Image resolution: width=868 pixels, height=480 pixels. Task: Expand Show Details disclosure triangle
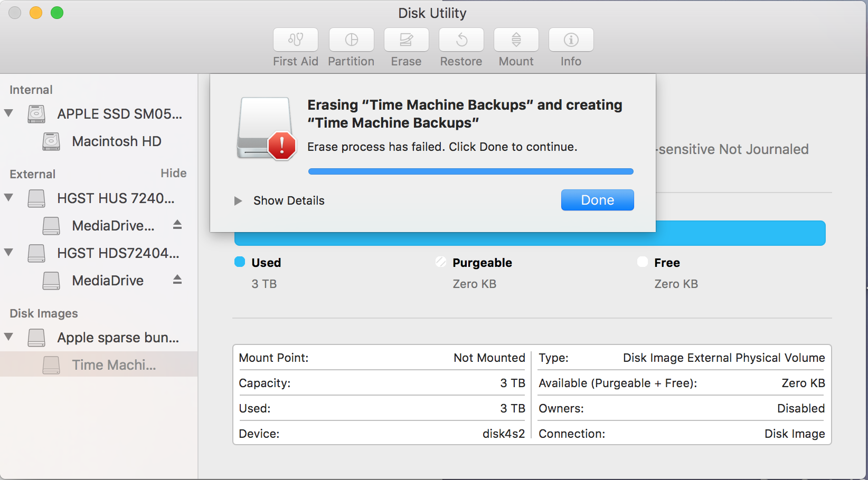(x=238, y=201)
